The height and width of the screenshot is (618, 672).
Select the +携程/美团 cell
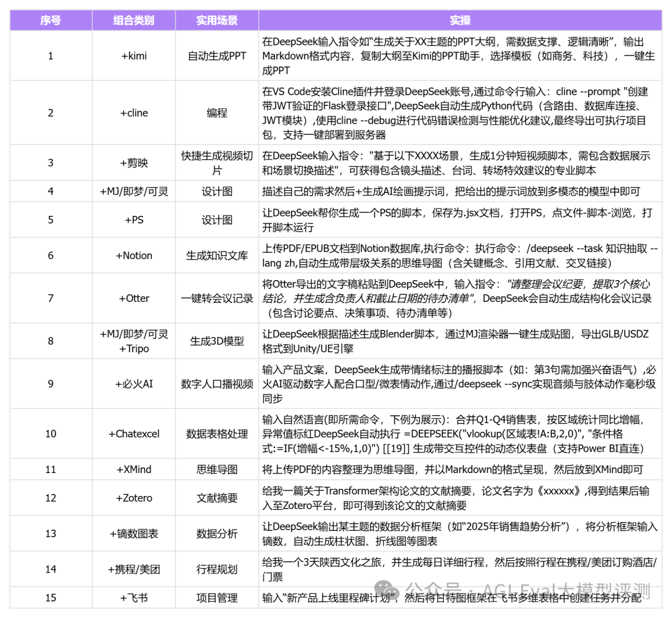click(134, 569)
